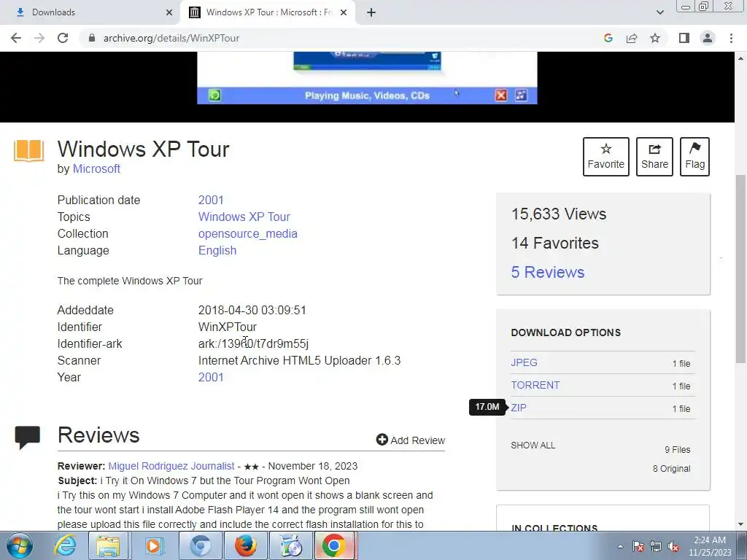Click the music note icon in tour player
This screenshot has height=560, width=747.
(x=521, y=96)
